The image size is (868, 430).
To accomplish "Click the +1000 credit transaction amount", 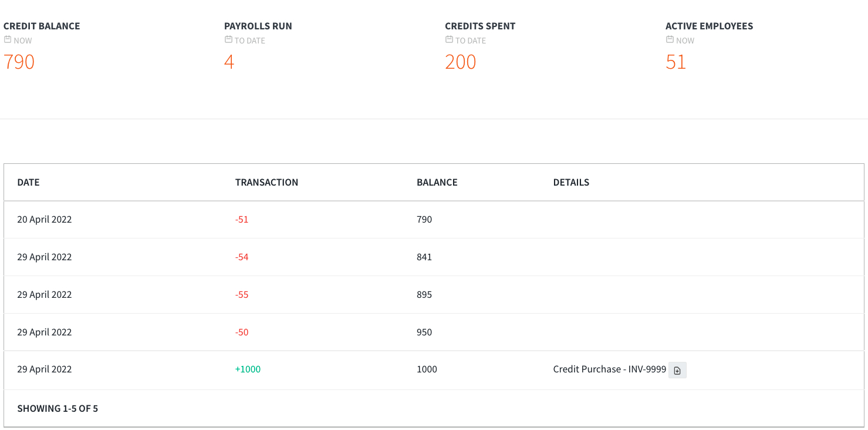I will point(248,369).
